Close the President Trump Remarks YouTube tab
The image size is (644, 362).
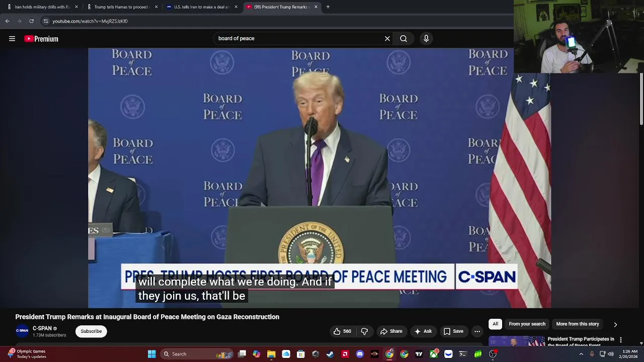[316, 7]
